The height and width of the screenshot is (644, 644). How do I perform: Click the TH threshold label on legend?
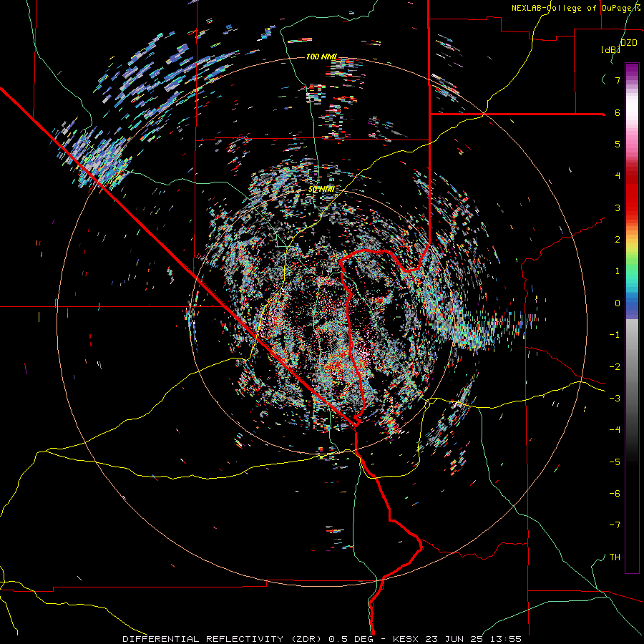(x=615, y=557)
